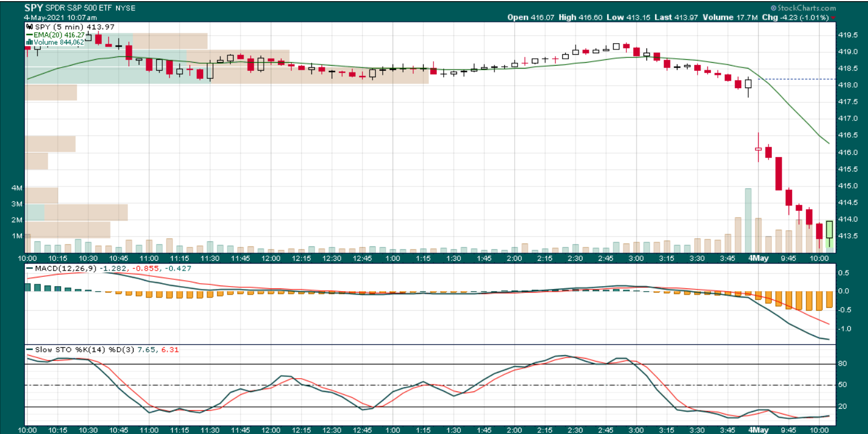Viewport: 868px width, 434px height.
Task: Click the MACD histogram value -0.427
Action: coord(178,269)
